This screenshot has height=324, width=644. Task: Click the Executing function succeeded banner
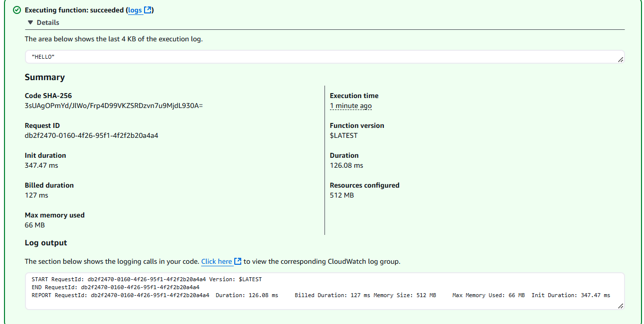click(75, 10)
